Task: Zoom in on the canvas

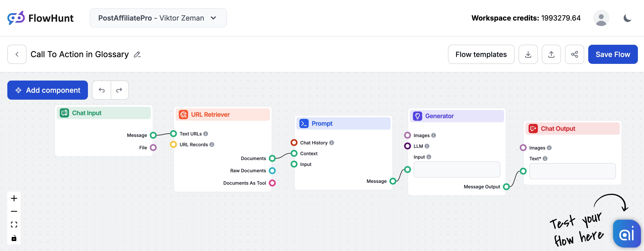Action: [x=14, y=198]
